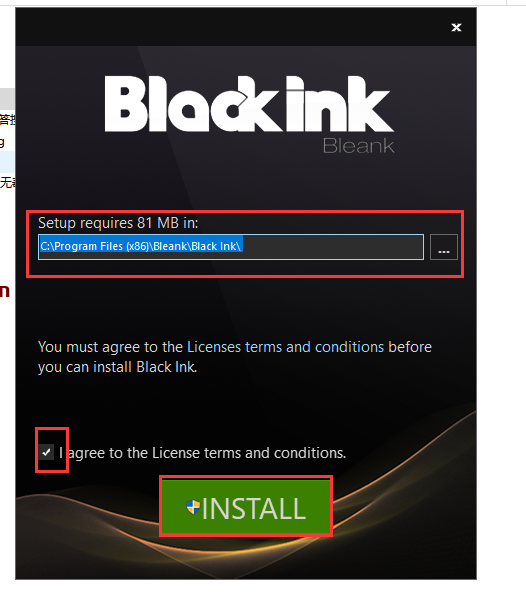Click the 'Setup requires 81 MB in:' label
The image size is (526, 598).
point(118,223)
